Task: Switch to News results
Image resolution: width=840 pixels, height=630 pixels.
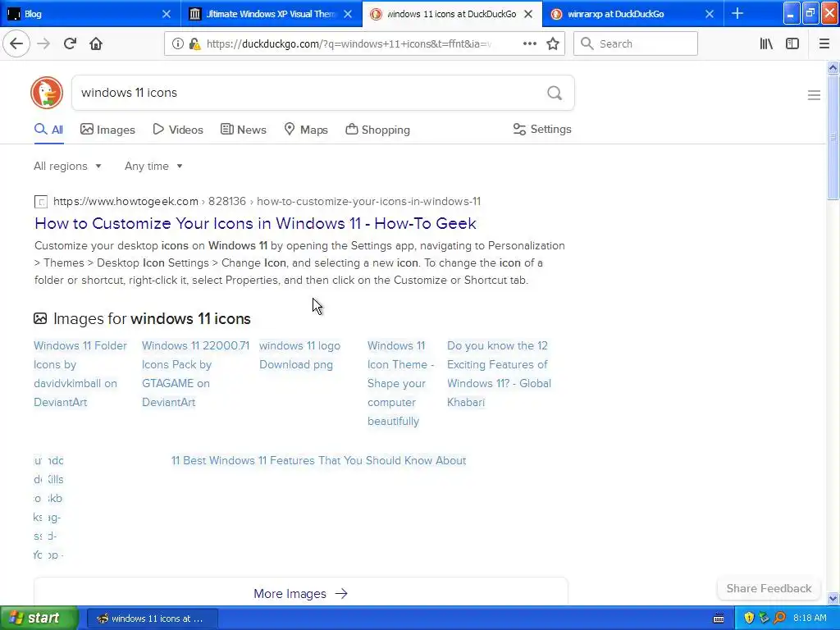Action: (243, 130)
